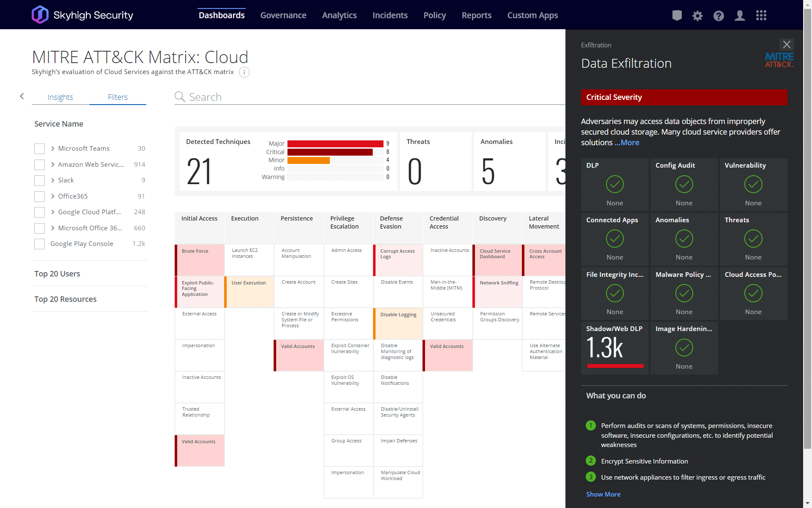The width and height of the screenshot is (812, 508).
Task: Check the Microsoft Teams checkbox
Action: click(39, 149)
